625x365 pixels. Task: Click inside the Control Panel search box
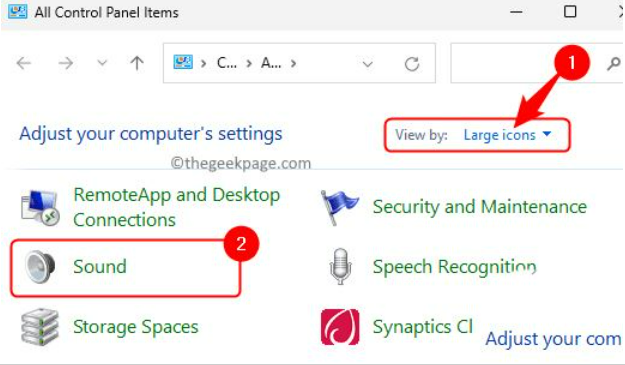tap(526, 63)
